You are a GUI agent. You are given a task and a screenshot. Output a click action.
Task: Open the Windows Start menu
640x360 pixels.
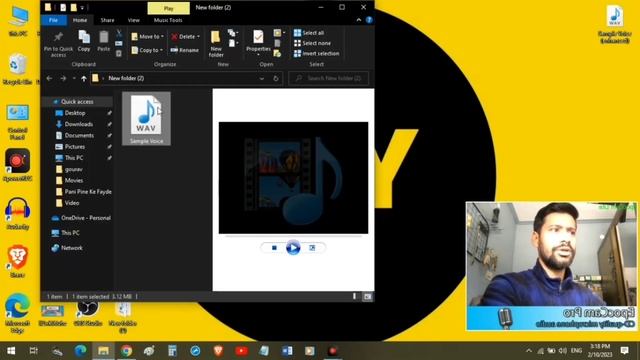[11, 351]
